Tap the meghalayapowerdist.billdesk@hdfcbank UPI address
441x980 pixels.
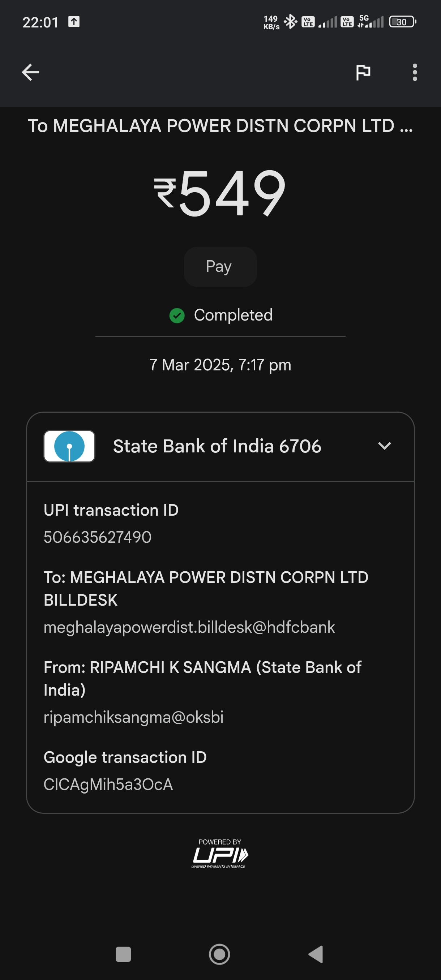[189, 627]
